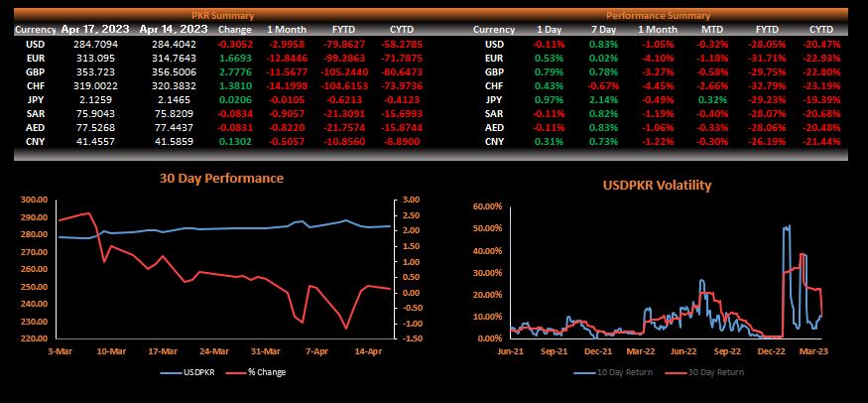Click CHF FYTD performance -32.79%

coord(767,85)
